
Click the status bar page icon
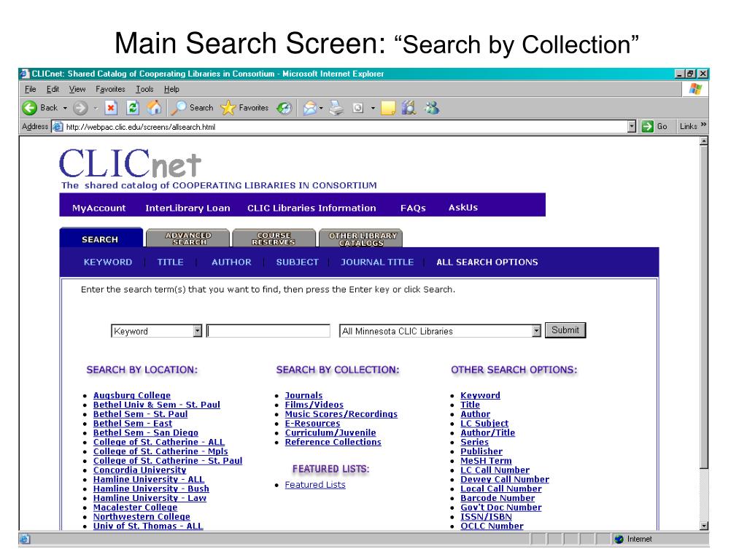point(25,539)
